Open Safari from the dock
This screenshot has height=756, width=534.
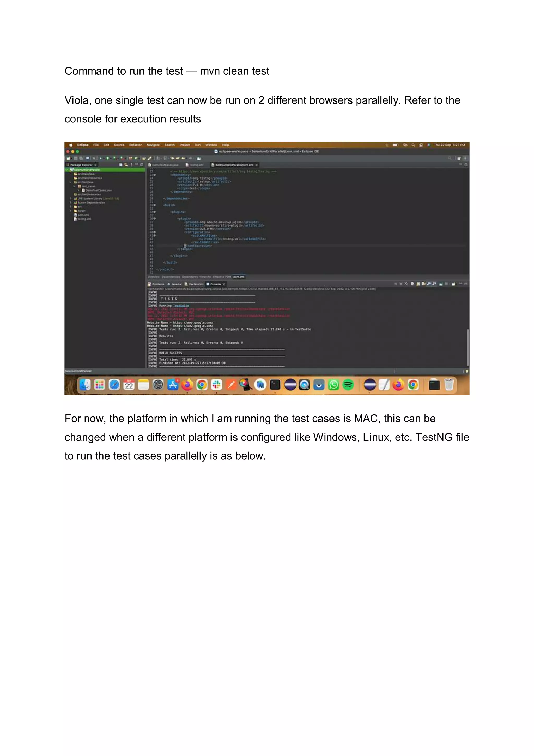coord(114,384)
